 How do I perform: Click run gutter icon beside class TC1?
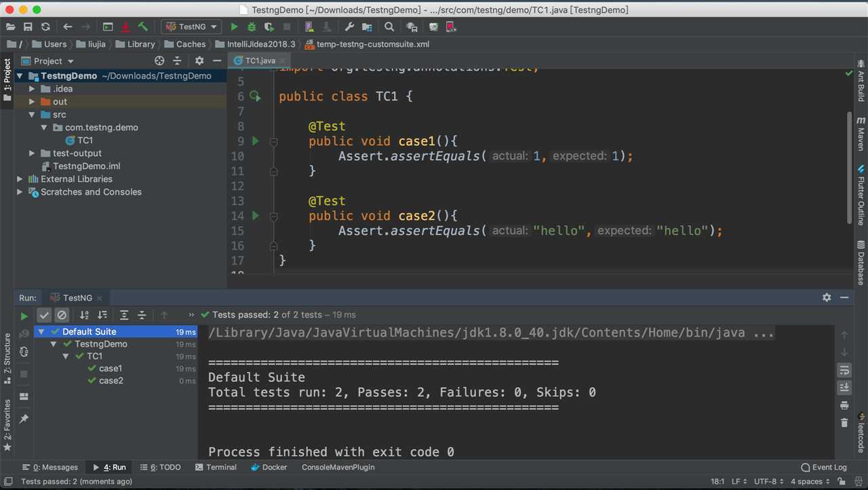click(255, 96)
